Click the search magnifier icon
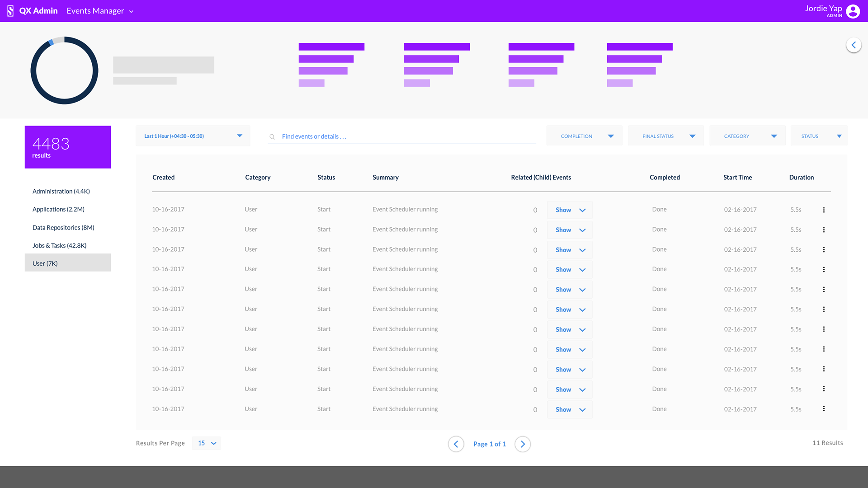The width and height of the screenshot is (868, 488). click(x=272, y=136)
